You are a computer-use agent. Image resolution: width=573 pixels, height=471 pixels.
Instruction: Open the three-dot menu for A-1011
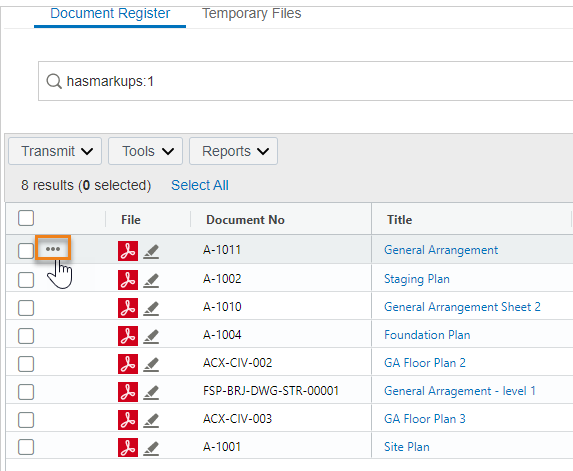[x=53, y=249]
